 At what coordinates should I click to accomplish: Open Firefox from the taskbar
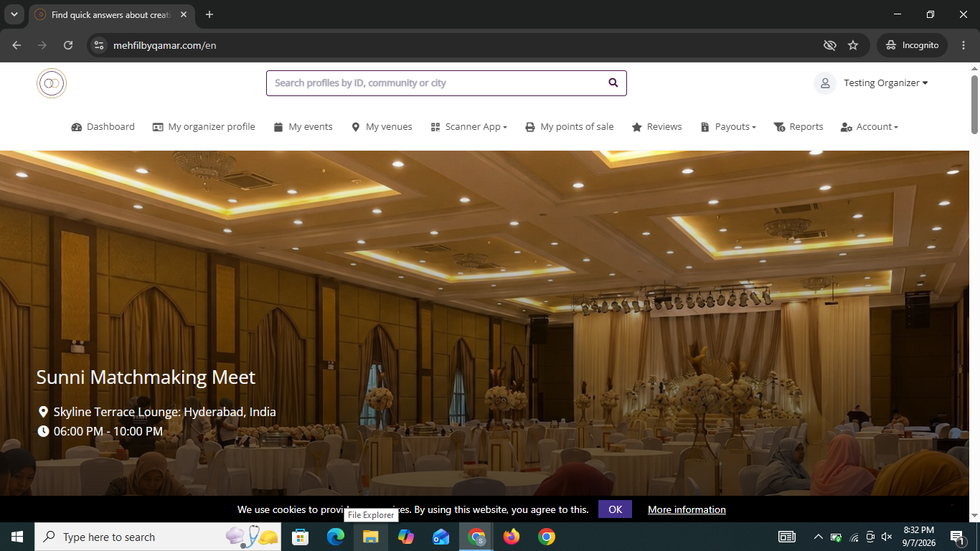(x=512, y=537)
